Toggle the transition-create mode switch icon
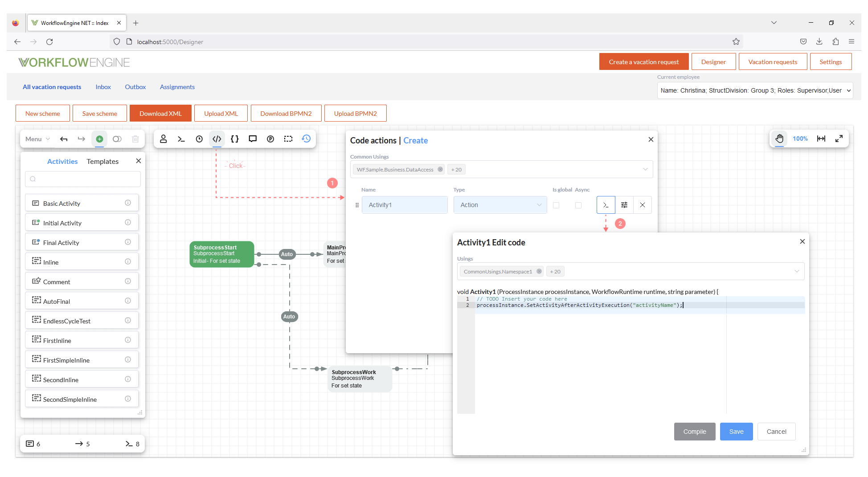 tap(117, 139)
